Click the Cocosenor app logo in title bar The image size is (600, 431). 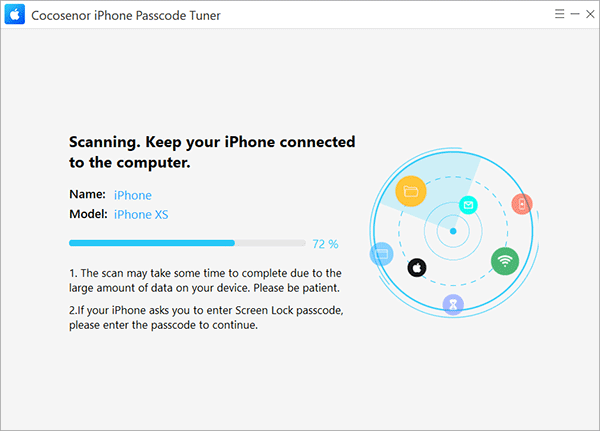point(15,15)
